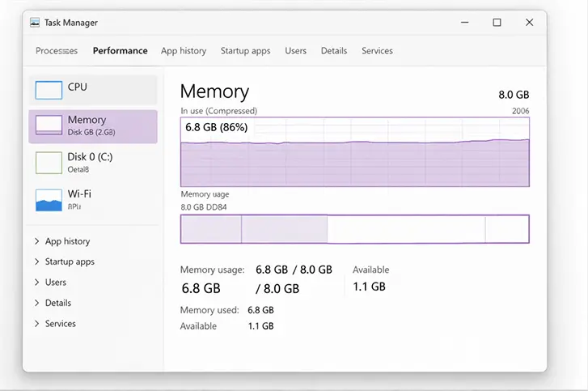Switch to the App history tab
This screenshot has width=588, height=391.
click(x=184, y=51)
